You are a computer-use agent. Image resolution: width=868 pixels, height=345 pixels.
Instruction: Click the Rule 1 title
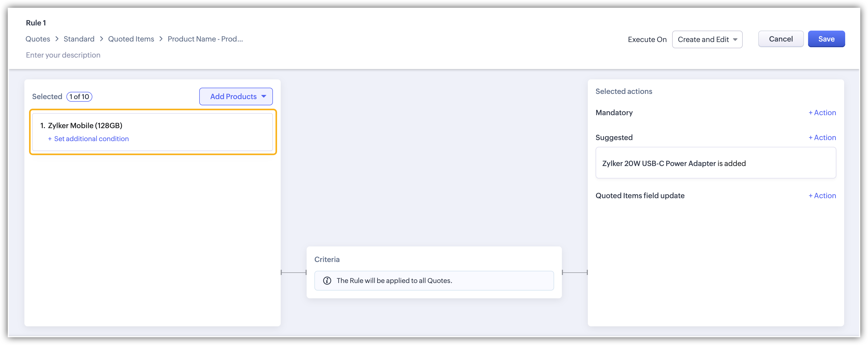[36, 23]
